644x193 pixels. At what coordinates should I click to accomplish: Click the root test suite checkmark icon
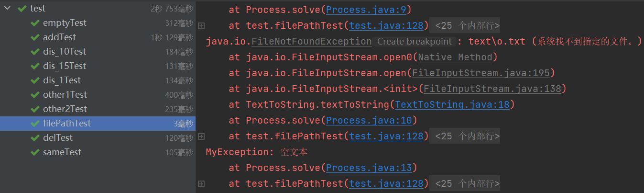click(x=22, y=9)
